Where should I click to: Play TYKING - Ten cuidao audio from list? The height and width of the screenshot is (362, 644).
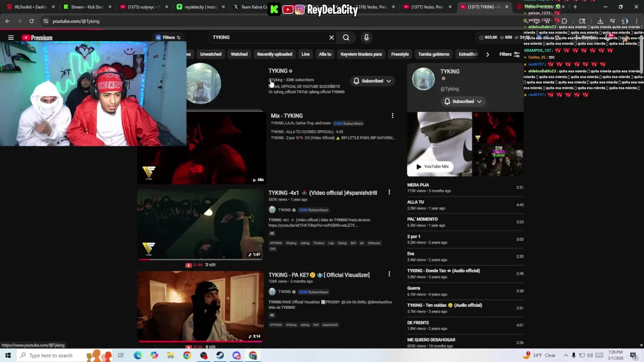[465, 308]
